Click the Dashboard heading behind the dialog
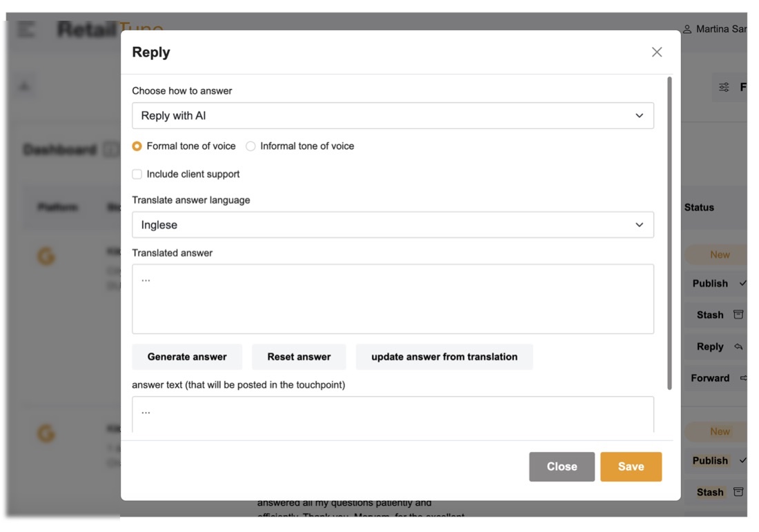759x532 pixels. (60, 150)
